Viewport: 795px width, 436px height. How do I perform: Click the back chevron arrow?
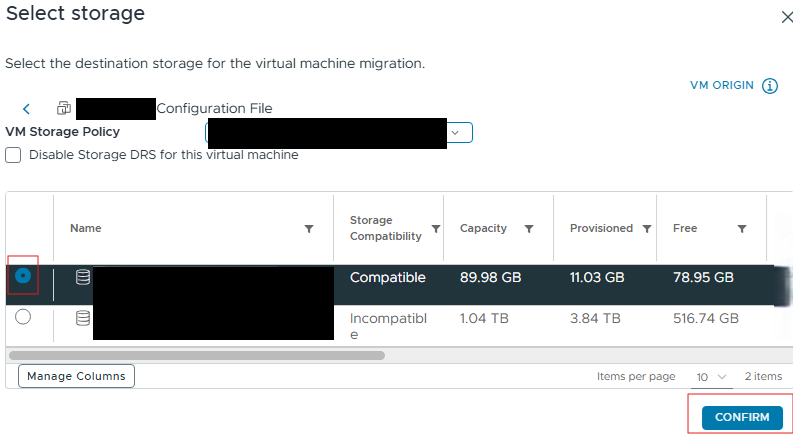(x=27, y=109)
